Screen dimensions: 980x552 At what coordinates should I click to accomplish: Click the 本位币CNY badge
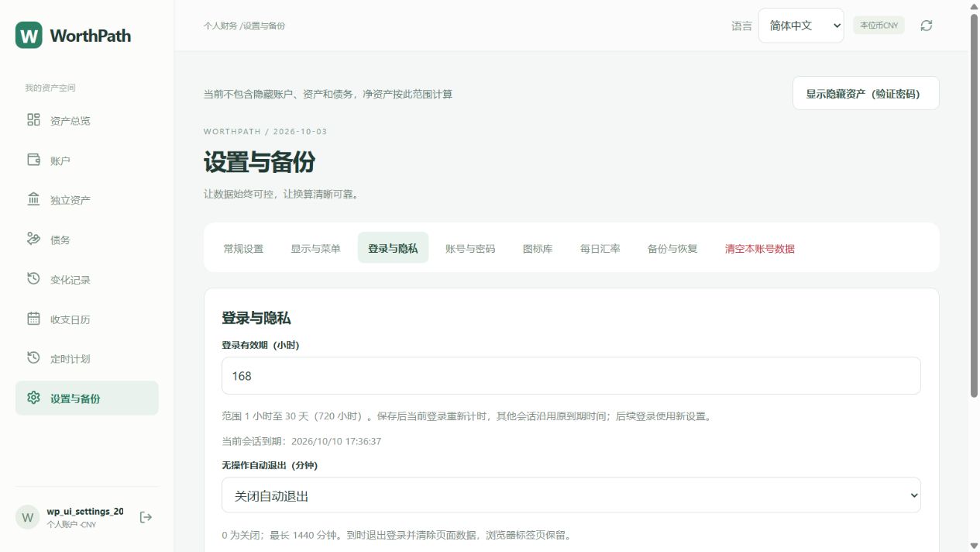879,26
